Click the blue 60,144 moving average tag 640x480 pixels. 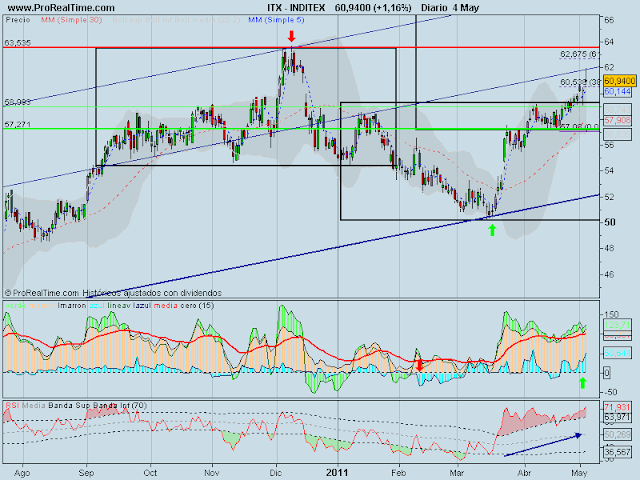[618, 92]
